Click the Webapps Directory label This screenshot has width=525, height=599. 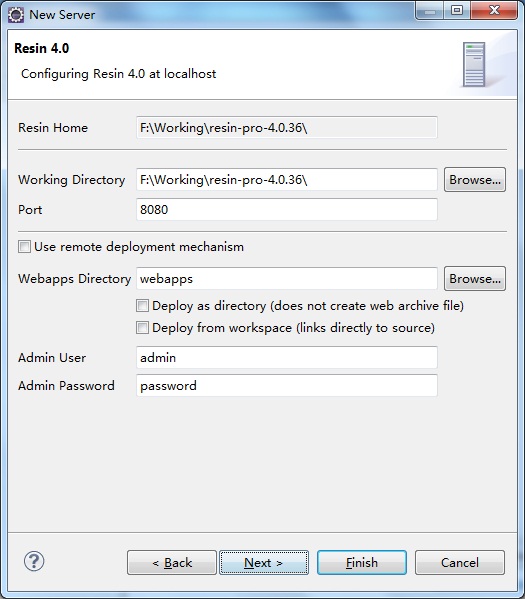[x=75, y=279]
